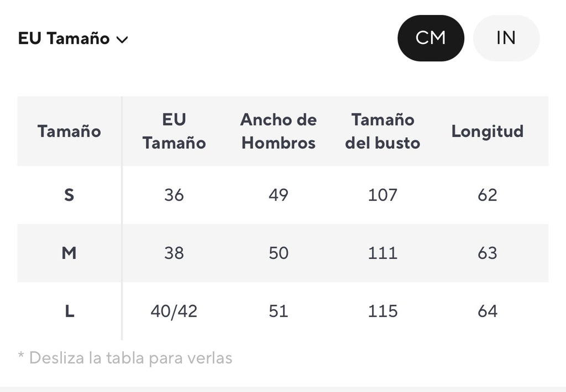Click bust size value 107
The image size is (566, 392).
pyautogui.click(x=382, y=195)
